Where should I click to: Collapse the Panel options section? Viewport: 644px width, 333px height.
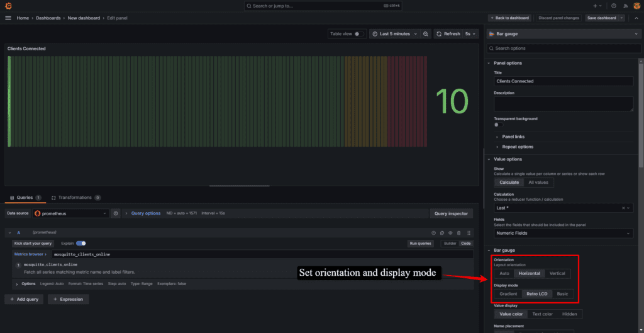(508, 64)
